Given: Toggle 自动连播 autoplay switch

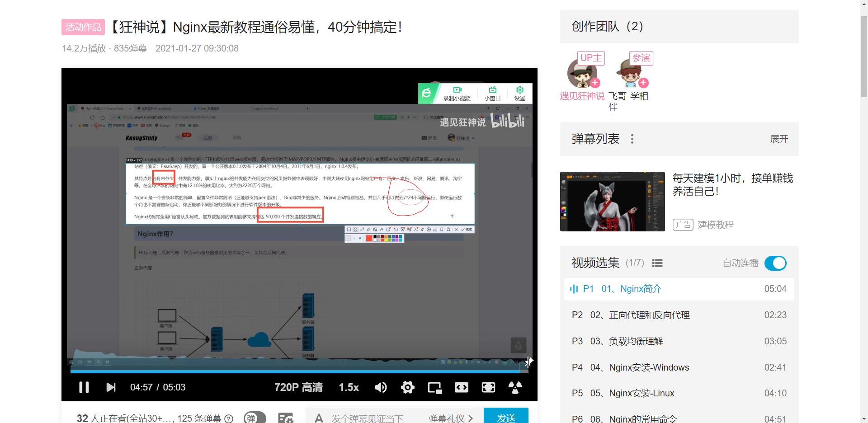Looking at the screenshot, I should tap(775, 263).
